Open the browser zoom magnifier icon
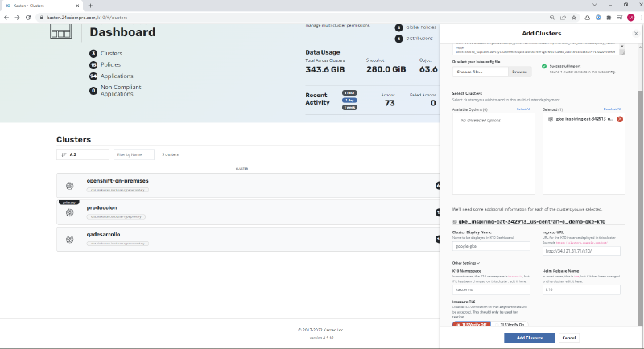This screenshot has height=349, width=644. coord(552,18)
